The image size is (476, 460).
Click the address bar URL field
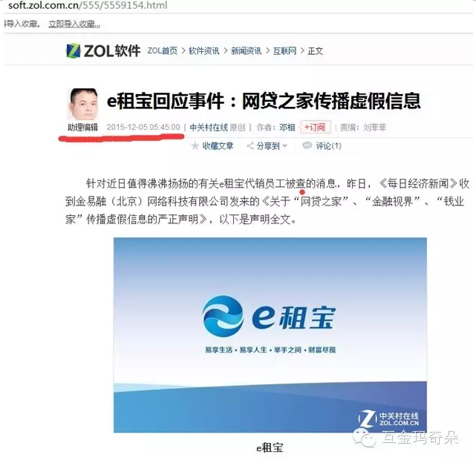pos(238,5)
